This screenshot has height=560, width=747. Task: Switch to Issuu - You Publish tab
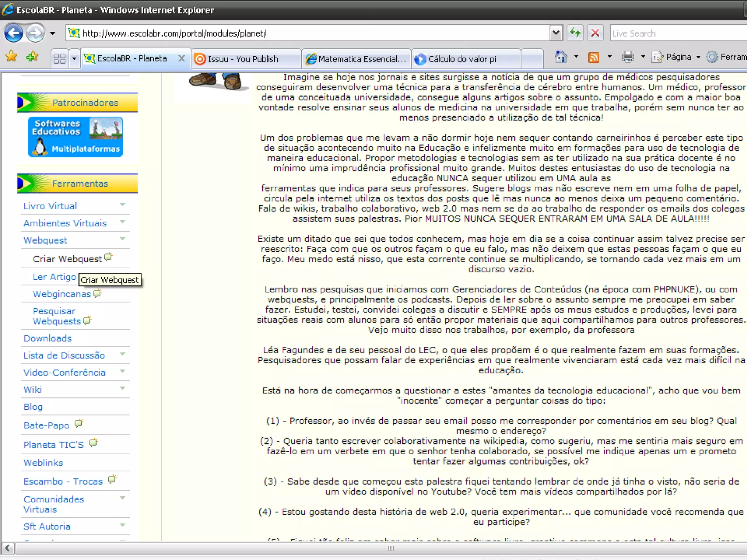point(243,59)
